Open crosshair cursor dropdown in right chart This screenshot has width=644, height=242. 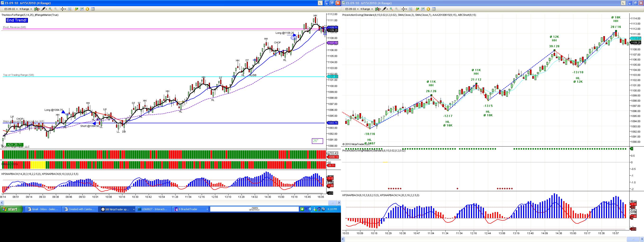point(404,9)
